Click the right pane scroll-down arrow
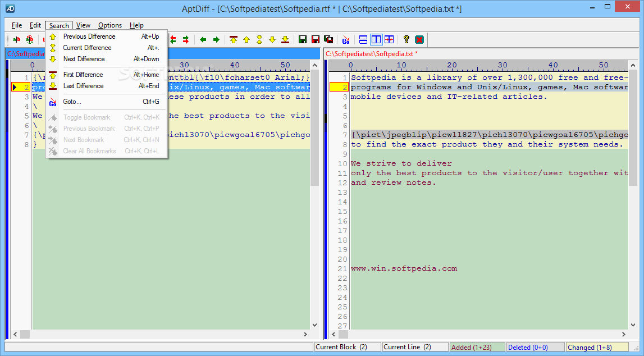Image resolution: width=644 pixels, height=356 pixels. (x=633, y=325)
